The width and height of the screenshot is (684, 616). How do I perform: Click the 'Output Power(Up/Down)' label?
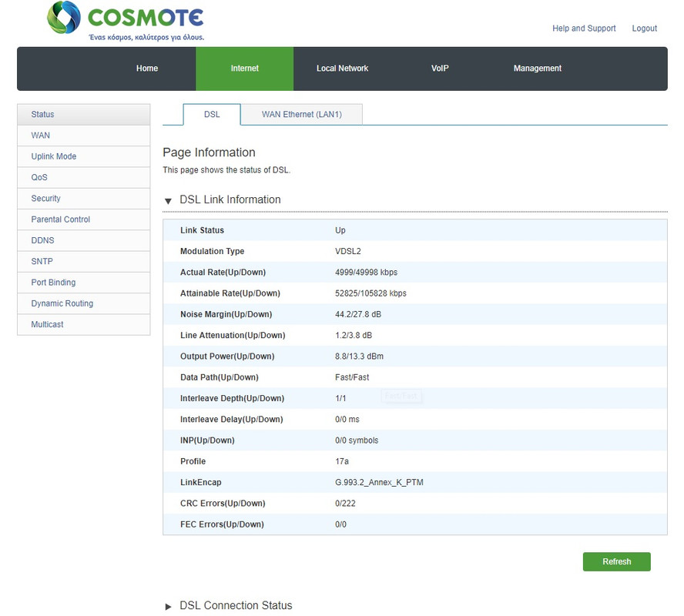[x=227, y=357]
